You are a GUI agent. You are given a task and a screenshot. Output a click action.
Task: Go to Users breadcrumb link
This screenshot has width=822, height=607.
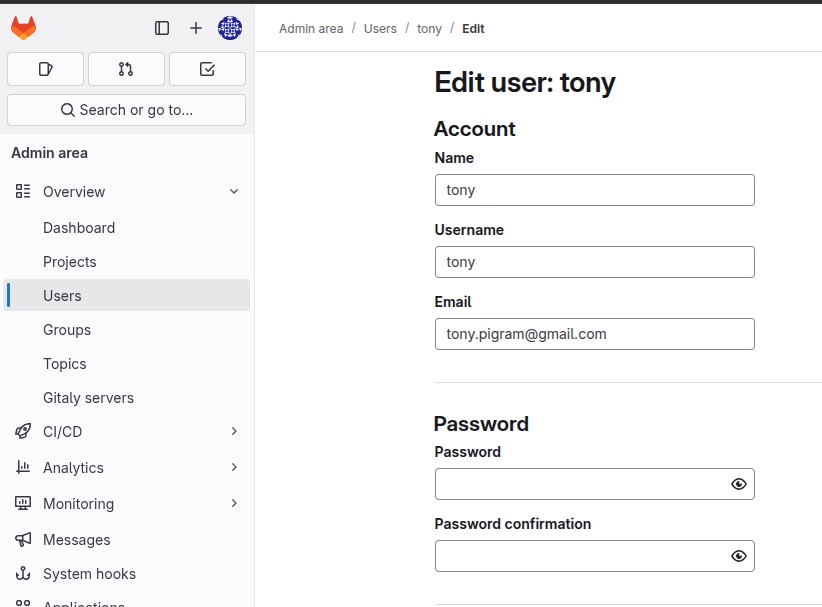click(380, 29)
